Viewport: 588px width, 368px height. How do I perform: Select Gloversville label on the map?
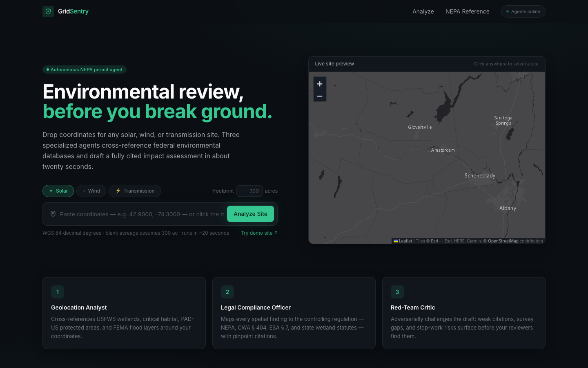click(x=420, y=127)
